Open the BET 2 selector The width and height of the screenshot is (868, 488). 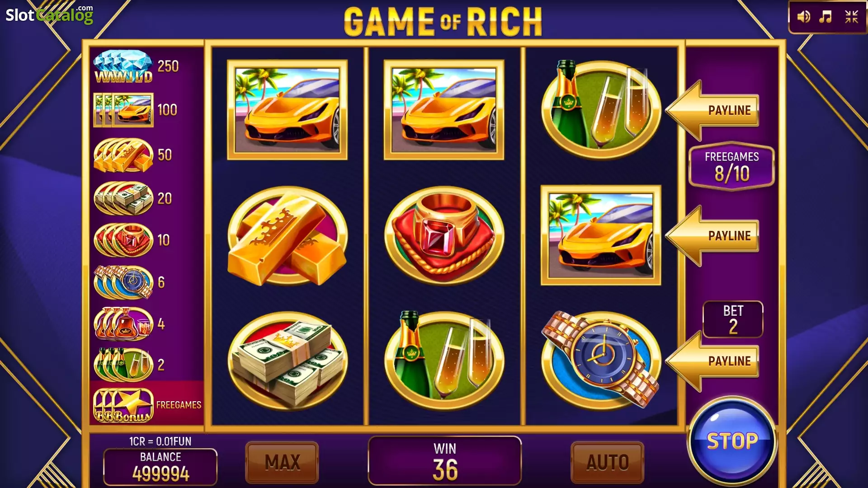pos(733,319)
